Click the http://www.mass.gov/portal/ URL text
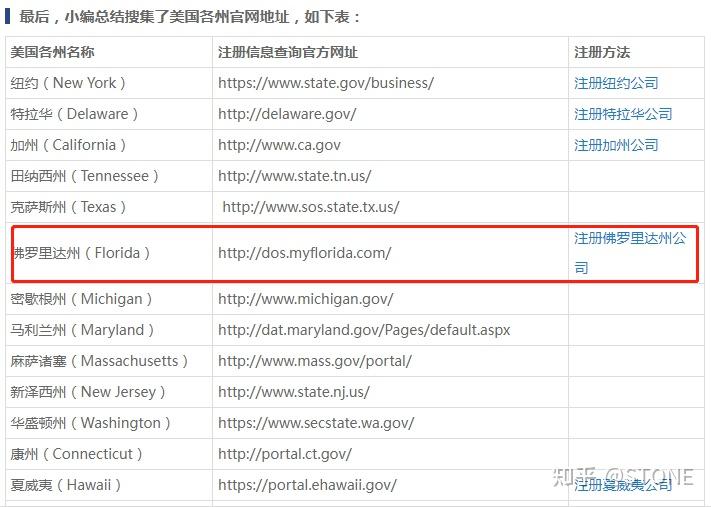The image size is (711, 507). tap(315, 361)
